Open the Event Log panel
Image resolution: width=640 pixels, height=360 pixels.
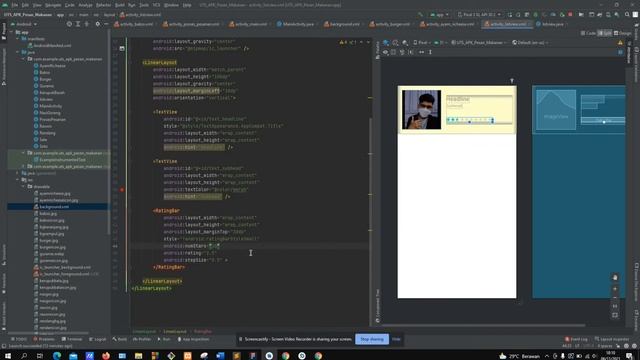[576, 339]
